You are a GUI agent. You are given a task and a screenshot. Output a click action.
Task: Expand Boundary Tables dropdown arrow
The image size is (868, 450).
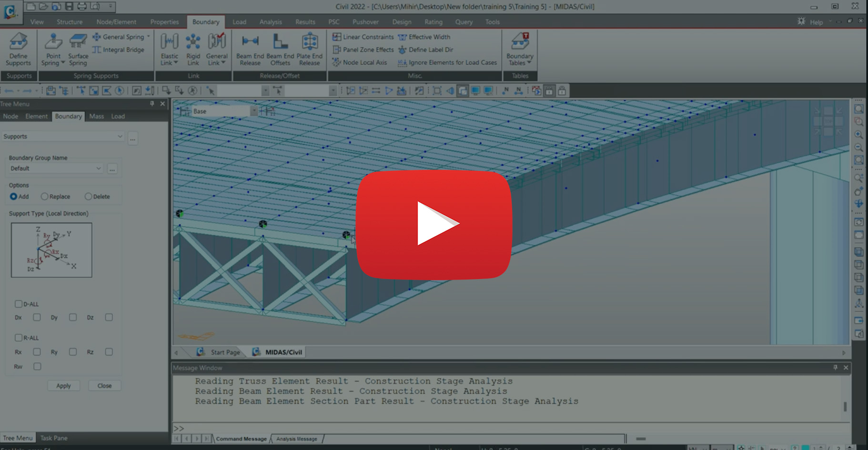529,62
